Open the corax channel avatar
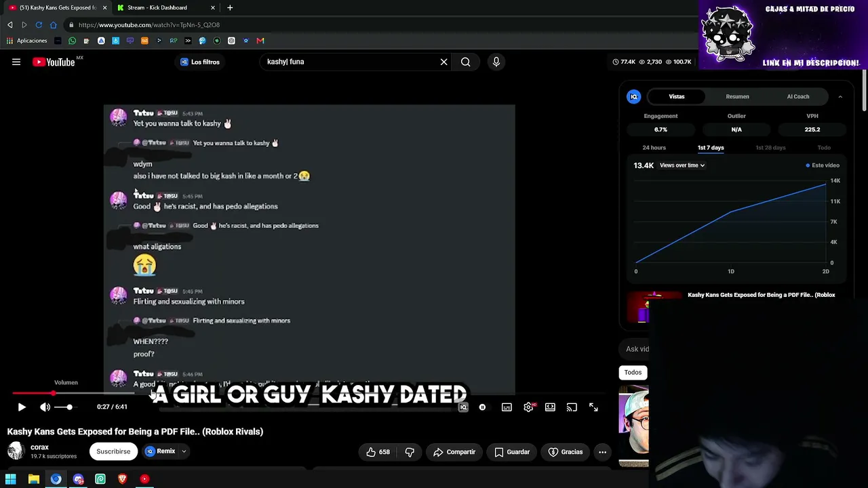 [x=16, y=451]
